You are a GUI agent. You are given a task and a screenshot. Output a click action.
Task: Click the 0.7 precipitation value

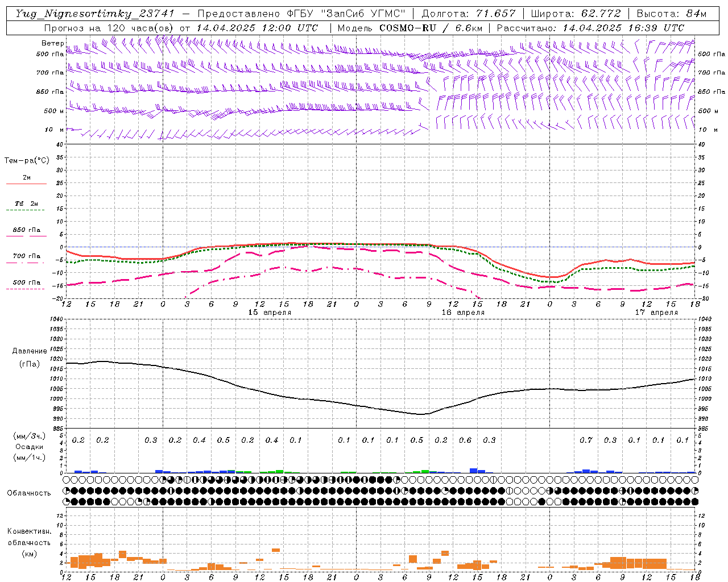(x=586, y=440)
